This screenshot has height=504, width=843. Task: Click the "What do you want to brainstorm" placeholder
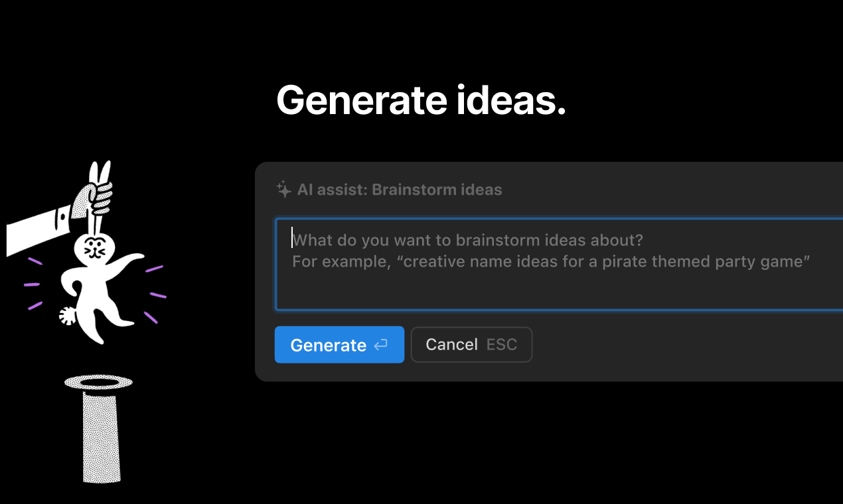tap(468, 240)
